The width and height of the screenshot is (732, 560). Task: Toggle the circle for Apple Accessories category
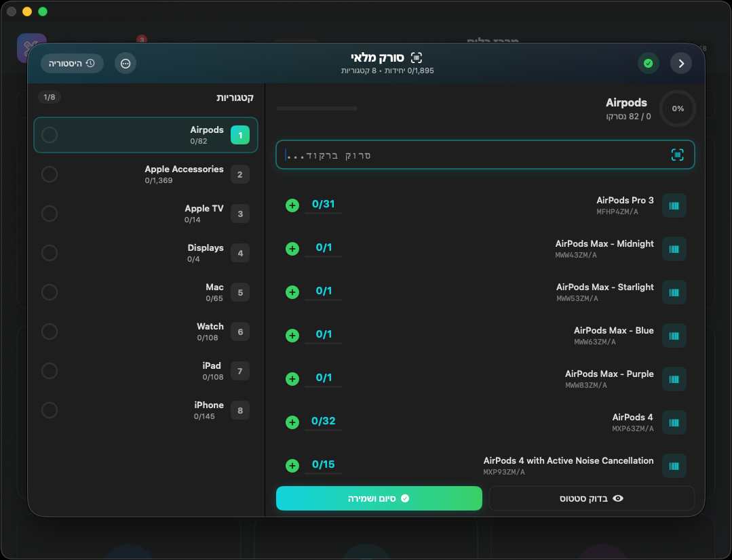(x=50, y=174)
